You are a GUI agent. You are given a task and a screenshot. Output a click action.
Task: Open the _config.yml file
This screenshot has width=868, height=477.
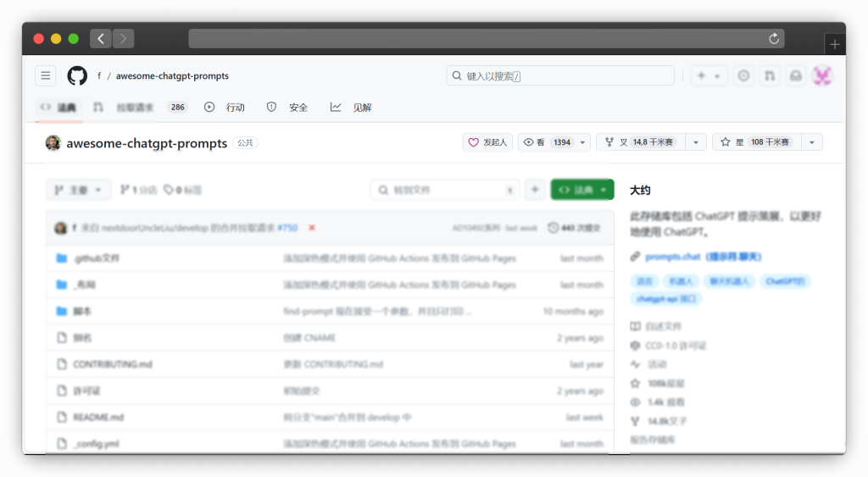tap(97, 444)
